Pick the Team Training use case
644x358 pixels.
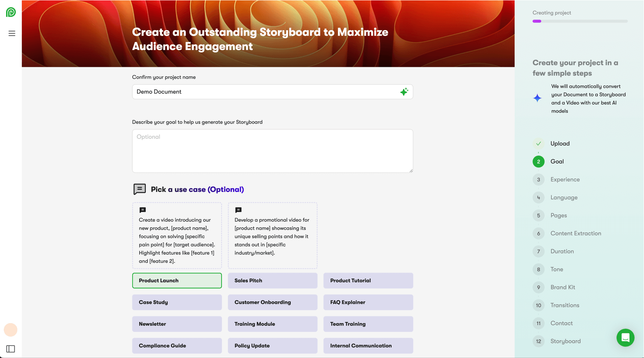368,324
